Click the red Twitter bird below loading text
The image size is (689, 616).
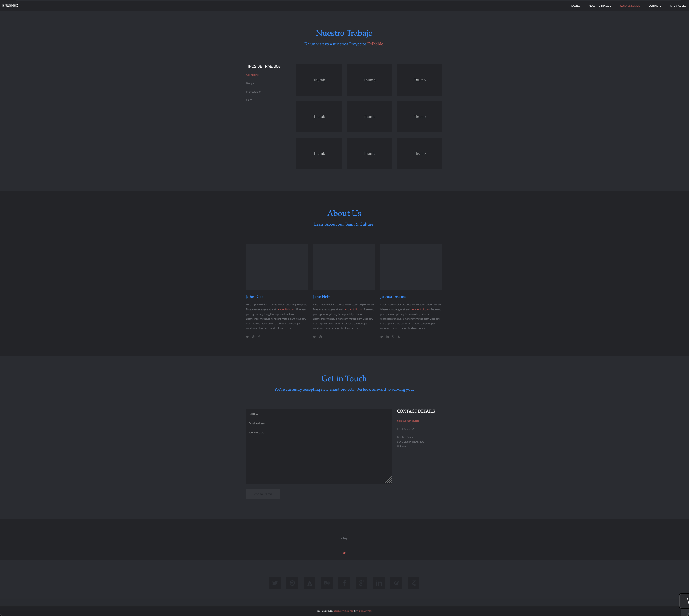(x=344, y=553)
